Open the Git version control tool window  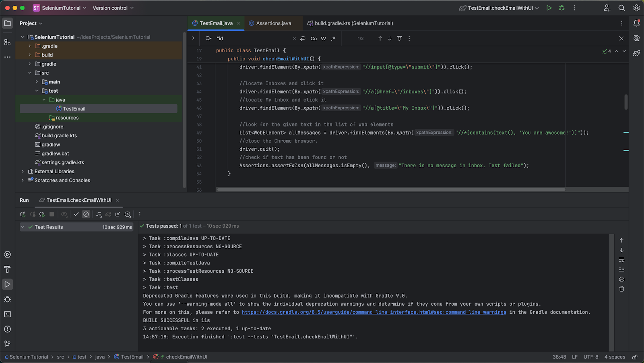7,344
